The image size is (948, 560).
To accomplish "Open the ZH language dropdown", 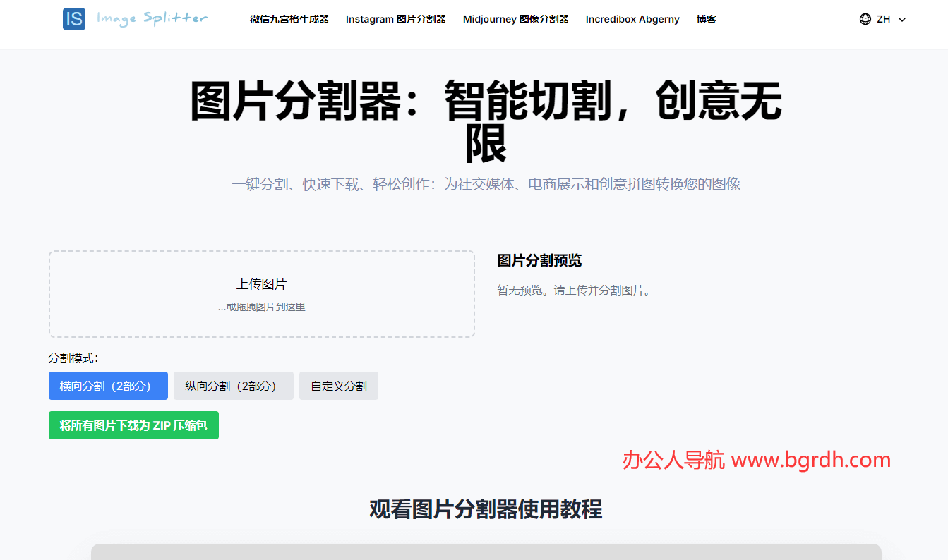I will [x=882, y=19].
